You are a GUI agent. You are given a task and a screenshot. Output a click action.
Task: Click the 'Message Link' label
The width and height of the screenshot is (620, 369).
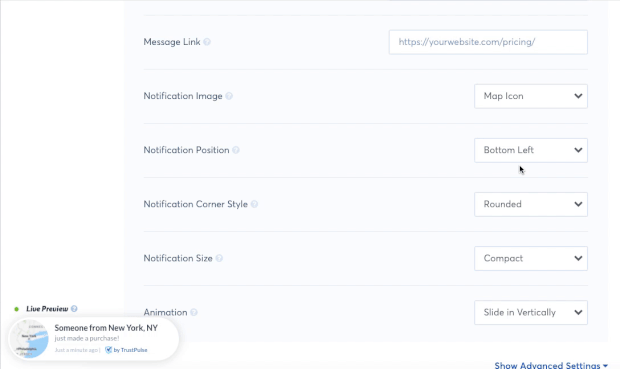point(172,42)
